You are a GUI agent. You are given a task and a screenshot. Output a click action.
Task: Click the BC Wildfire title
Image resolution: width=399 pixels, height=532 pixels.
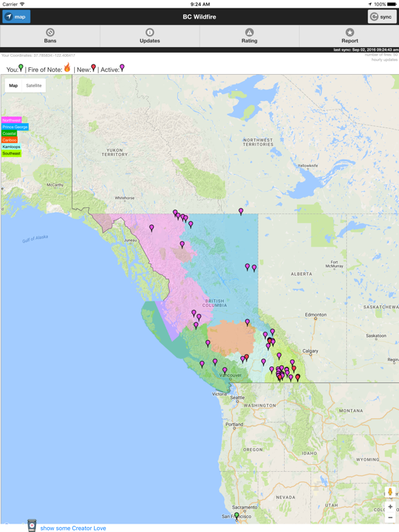point(199,17)
